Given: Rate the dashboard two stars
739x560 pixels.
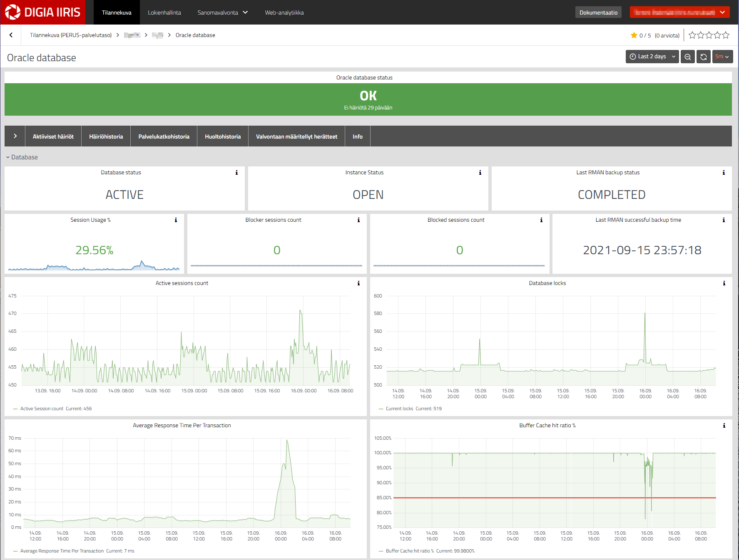Looking at the screenshot, I should pyautogui.click(x=701, y=35).
